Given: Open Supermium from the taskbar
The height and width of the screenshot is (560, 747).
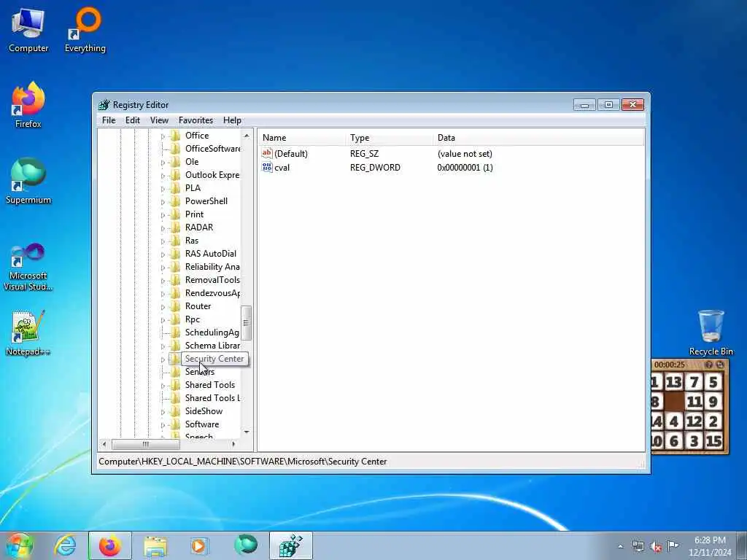Looking at the screenshot, I should pos(246,545).
